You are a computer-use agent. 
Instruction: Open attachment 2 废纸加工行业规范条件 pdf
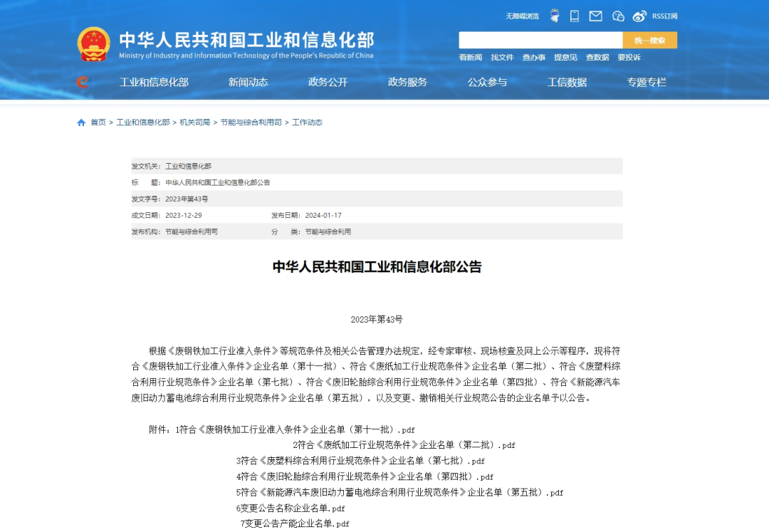(404, 445)
